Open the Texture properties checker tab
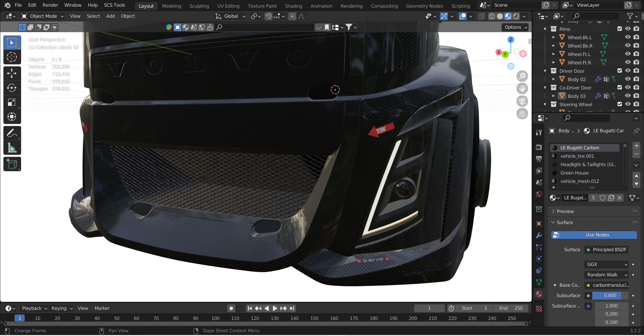The height and width of the screenshot is (336, 644). (x=539, y=309)
